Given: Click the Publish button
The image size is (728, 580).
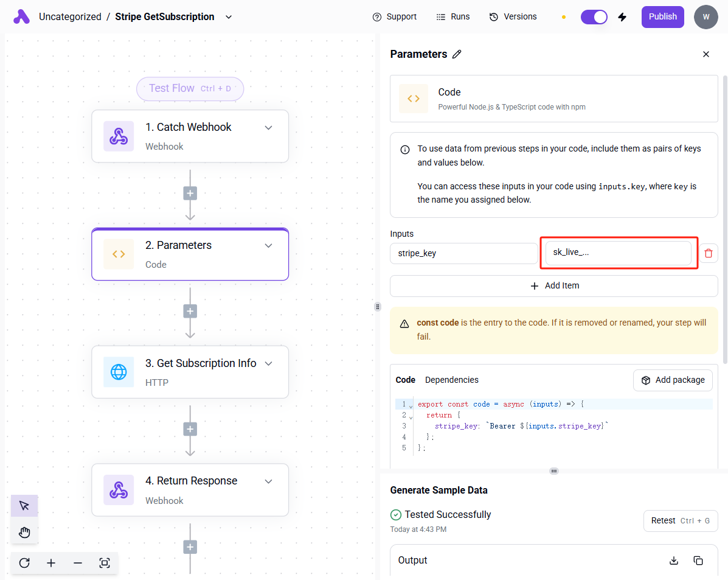Looking at the screenshot, I should (662, 17).
